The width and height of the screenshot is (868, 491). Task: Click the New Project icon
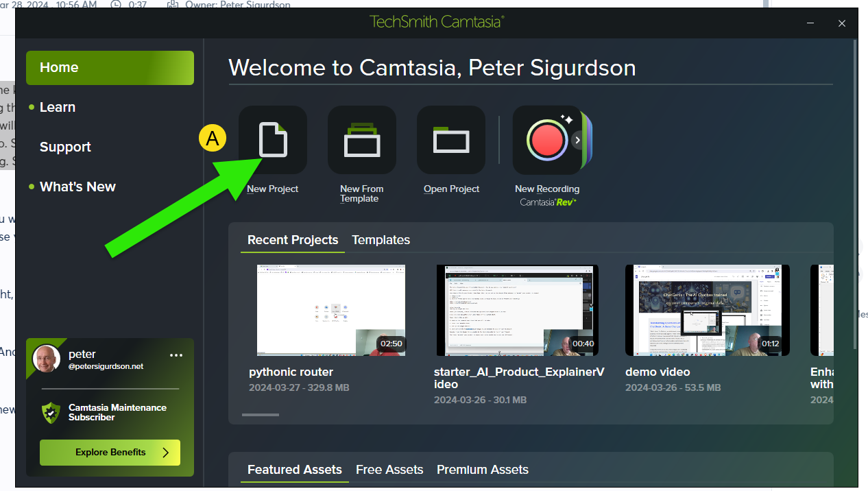pos(273,140)
